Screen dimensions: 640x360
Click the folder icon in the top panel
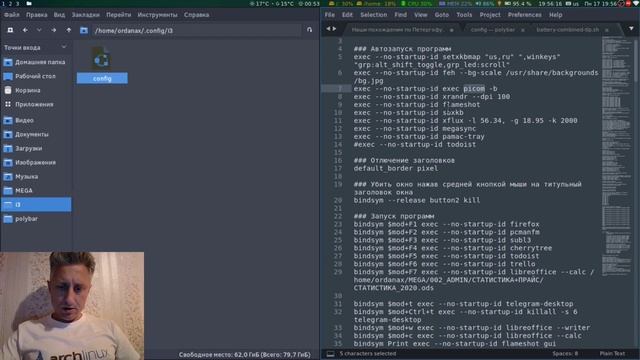tap(29, 4)
